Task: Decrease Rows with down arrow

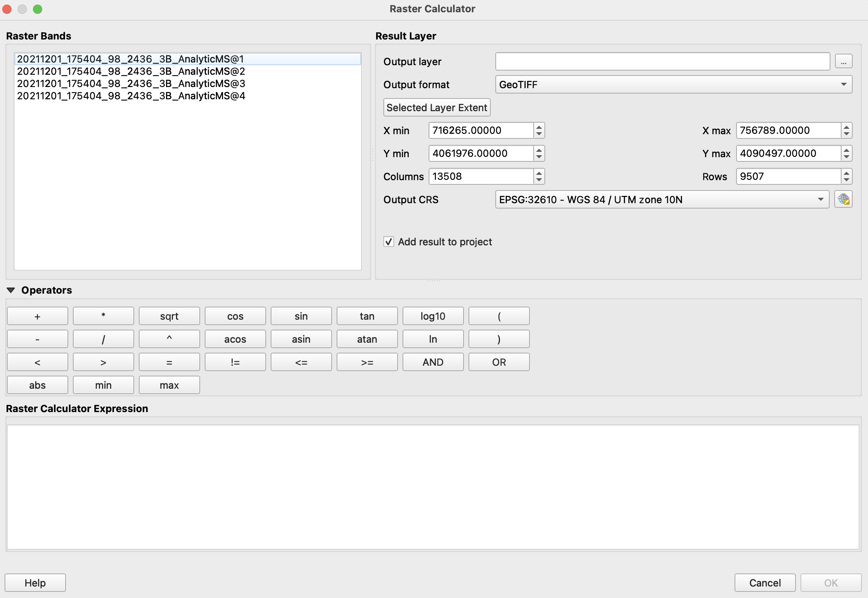Action: click(847, 180)
